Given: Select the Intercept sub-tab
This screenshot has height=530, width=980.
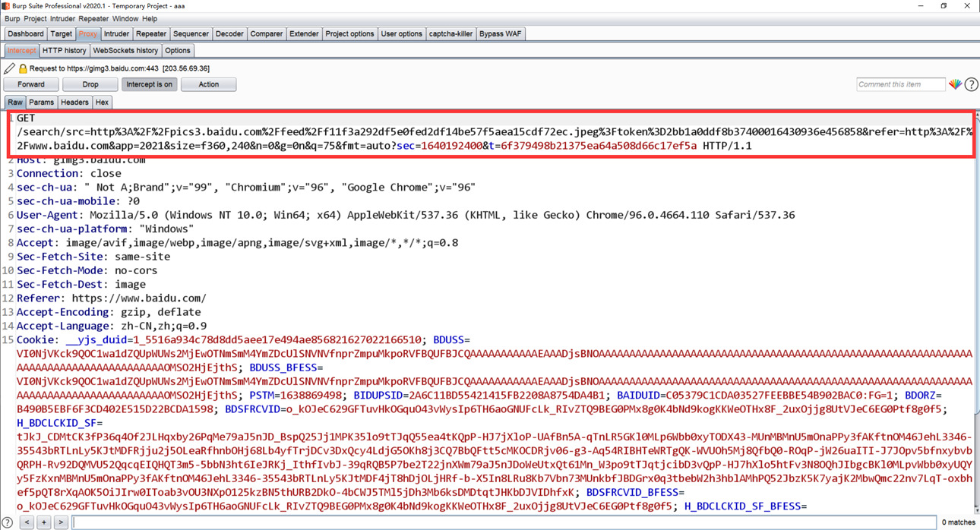Looking at the screenshot, I should coord(21,50).
